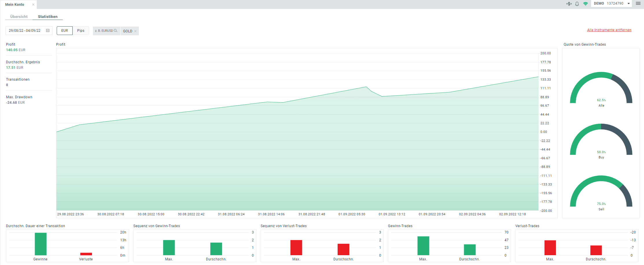Open the hamburger main menu

coord(638,3)
